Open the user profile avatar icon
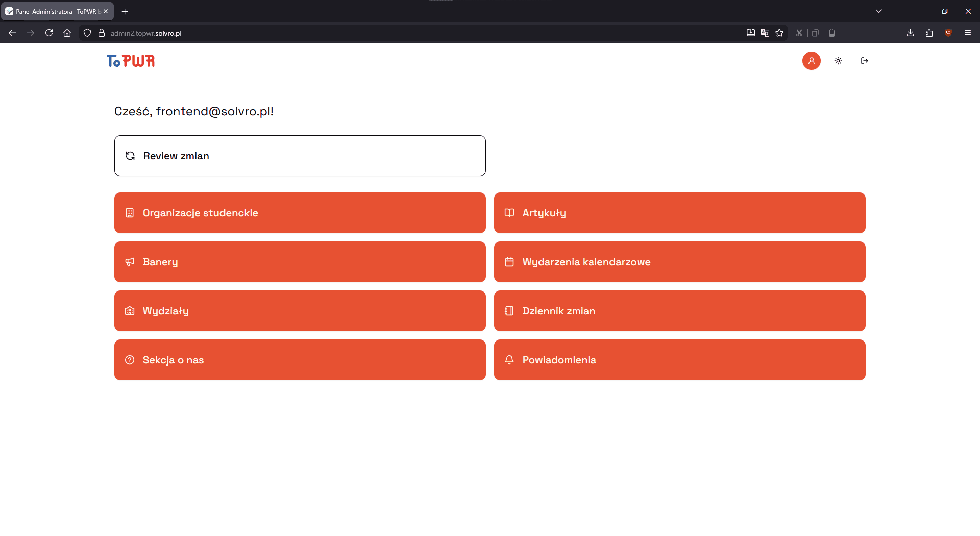 pos(812,61)
